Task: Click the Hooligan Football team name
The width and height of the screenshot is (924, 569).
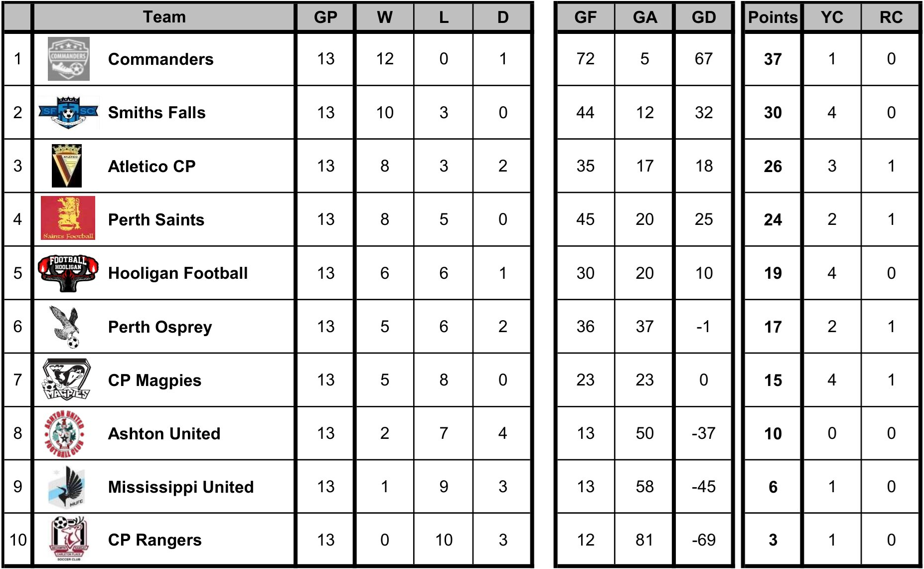Action: click(x=177, y=273)
